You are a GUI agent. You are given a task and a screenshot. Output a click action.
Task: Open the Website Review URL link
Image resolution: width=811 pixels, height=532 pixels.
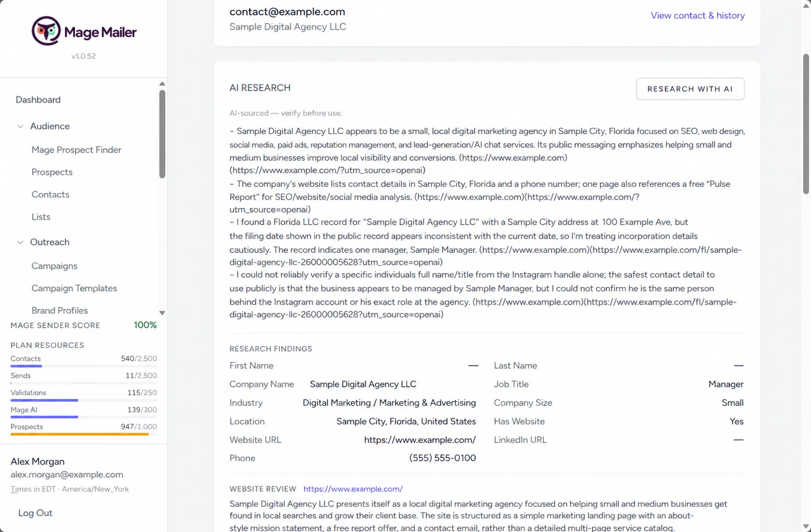tap(353, 489)
